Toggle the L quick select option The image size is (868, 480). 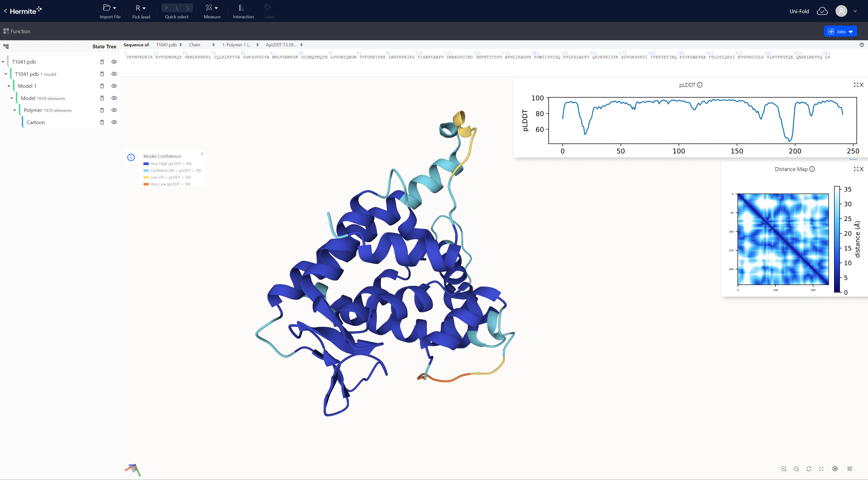[x=177, y=8]
